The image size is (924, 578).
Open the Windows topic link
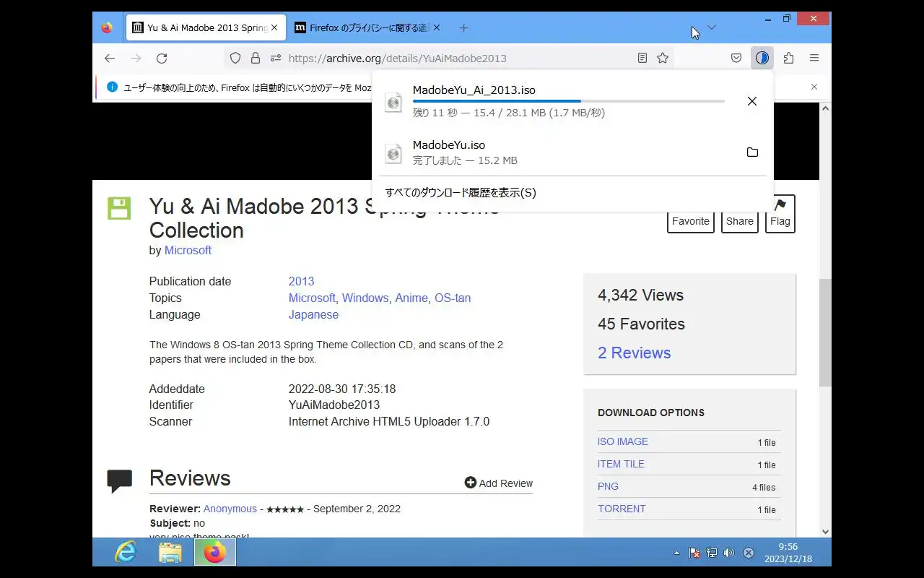click(x=365, y=298)
